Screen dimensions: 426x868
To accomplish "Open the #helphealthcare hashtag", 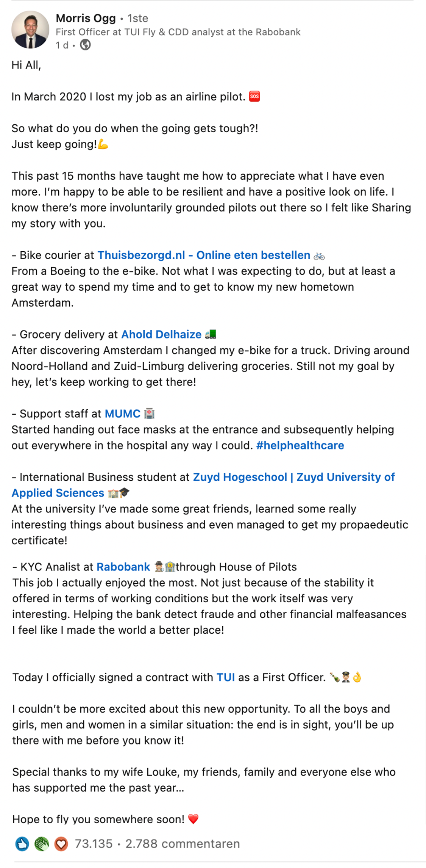I will pos(300,445).
